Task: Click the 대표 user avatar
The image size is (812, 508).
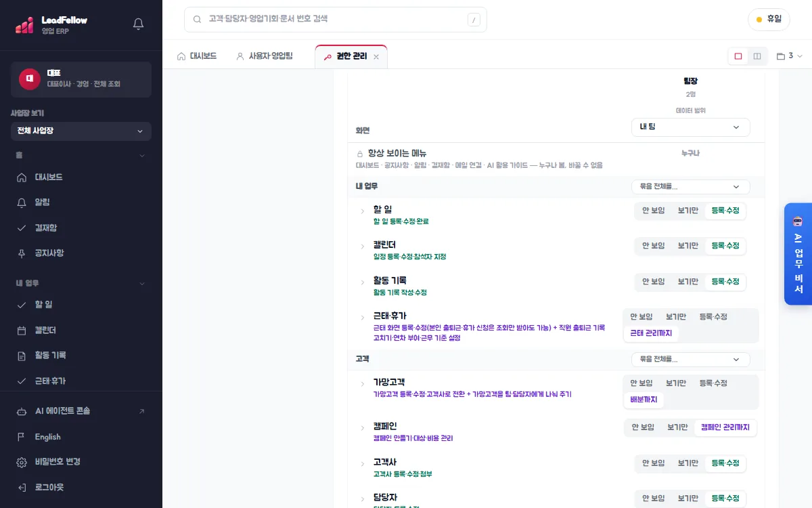Action: tap(30, 79)
